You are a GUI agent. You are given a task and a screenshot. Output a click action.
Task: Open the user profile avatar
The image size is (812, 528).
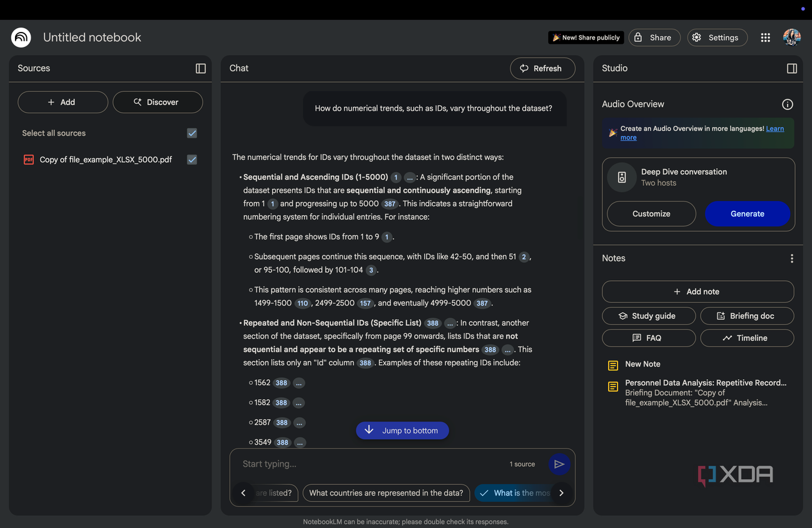click(x=792, y=38)
